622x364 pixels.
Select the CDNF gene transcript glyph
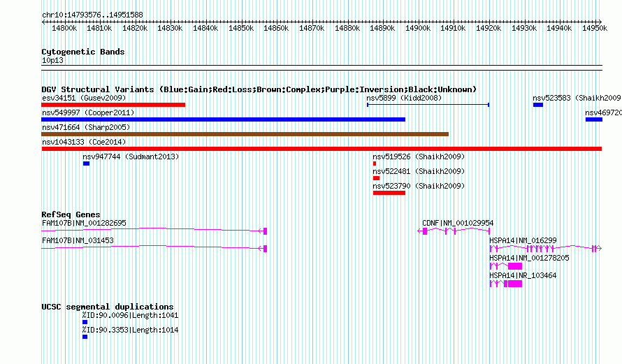454,231
